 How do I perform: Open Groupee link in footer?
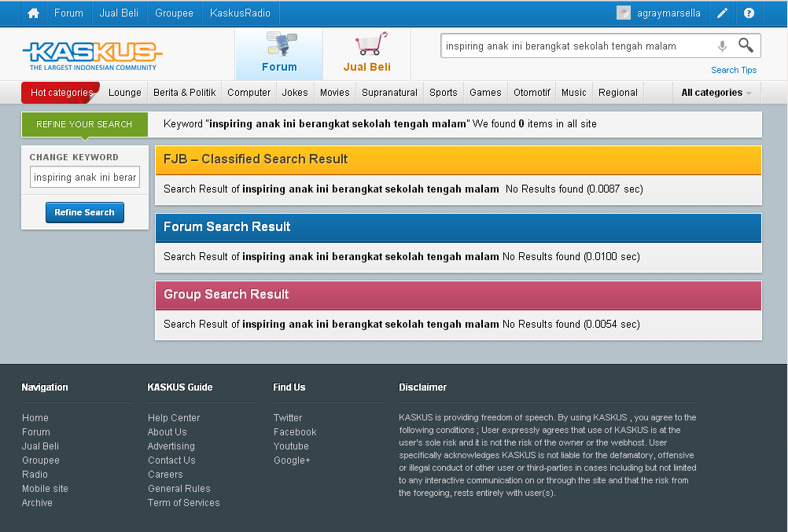(x=41, y=460)
